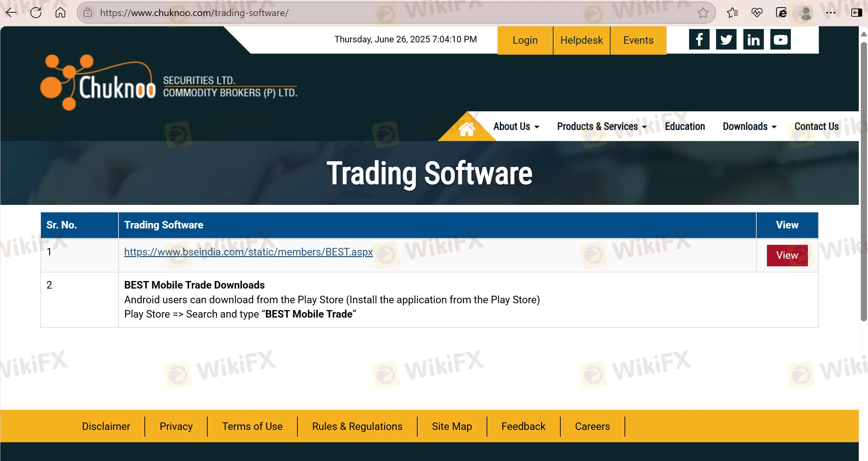This screenshot has width=868, height=461.
Task: Go to the Helpdesk section
Action: 582,40
